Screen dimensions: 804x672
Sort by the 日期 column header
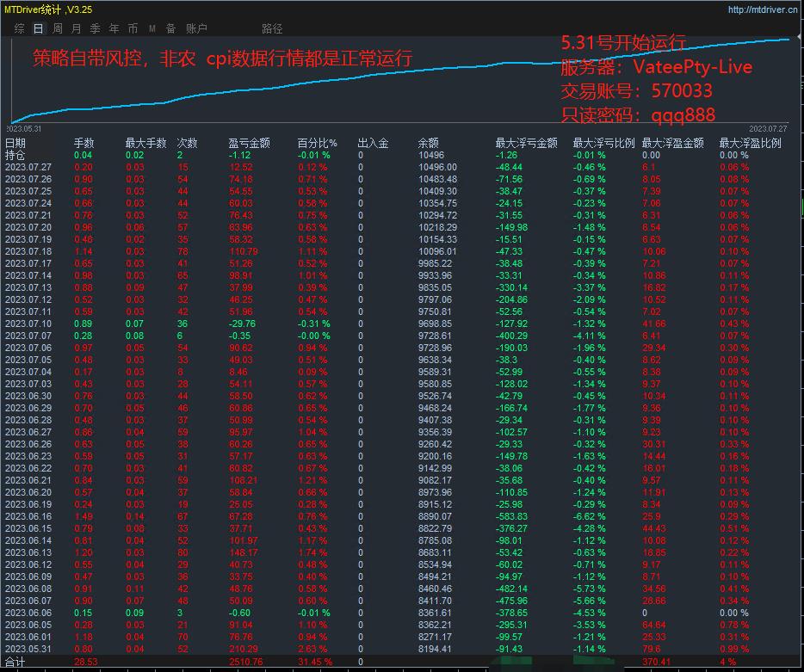click(x=15, y=144)
